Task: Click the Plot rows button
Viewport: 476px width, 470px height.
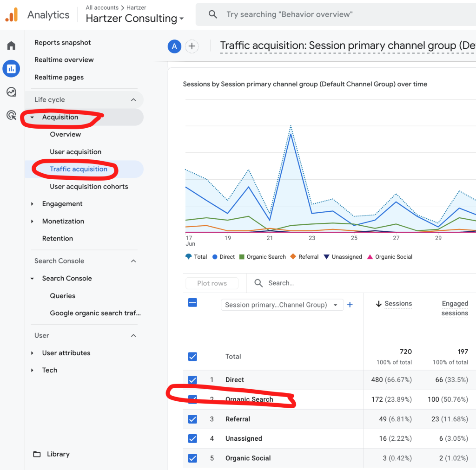Action: click(x=212, y=283)
